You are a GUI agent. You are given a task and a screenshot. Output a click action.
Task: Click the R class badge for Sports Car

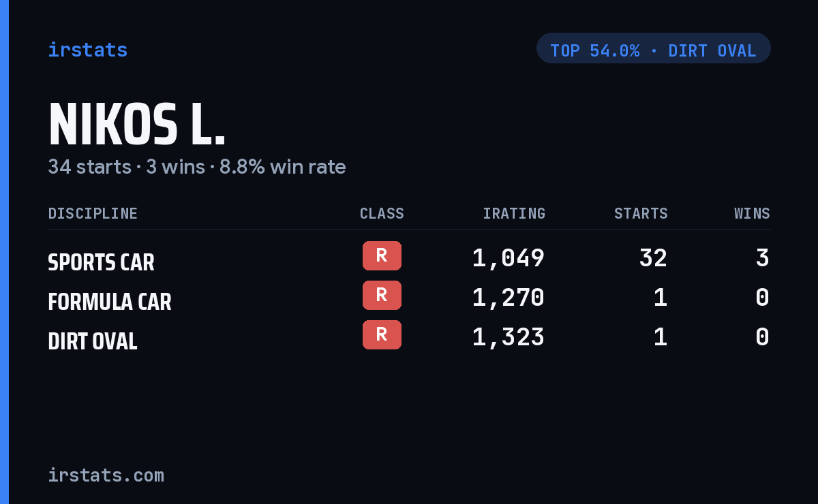(382, 256)
